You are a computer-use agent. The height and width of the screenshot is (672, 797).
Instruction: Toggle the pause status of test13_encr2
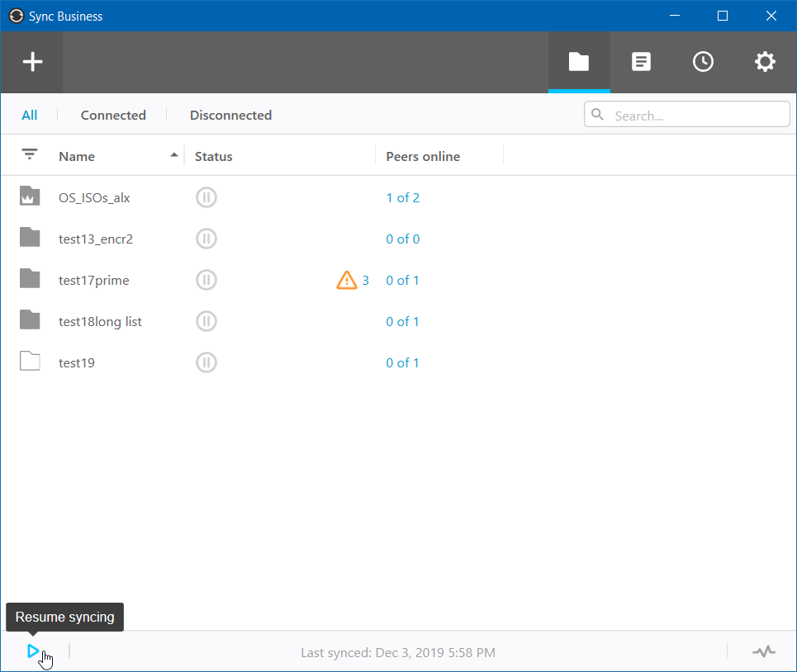206,239
